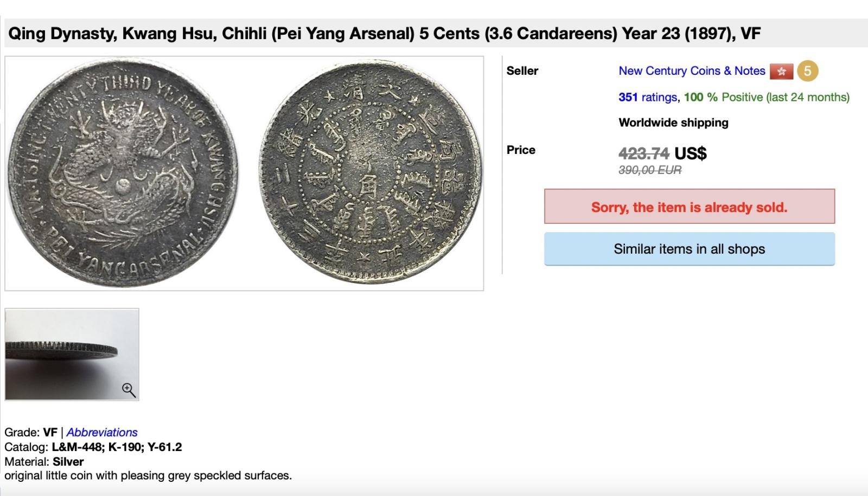
Task: Click the magnifier zoom icon on thumbnail
Action: pyautogui.click(x=129, y=390)
